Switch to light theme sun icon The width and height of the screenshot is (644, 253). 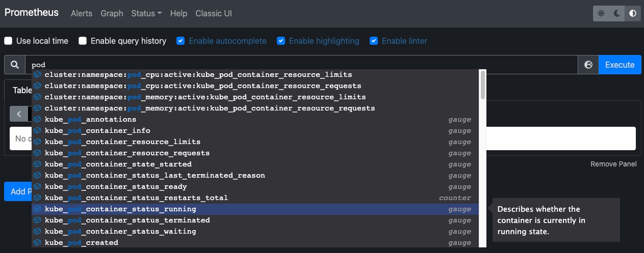pos(601,13)
